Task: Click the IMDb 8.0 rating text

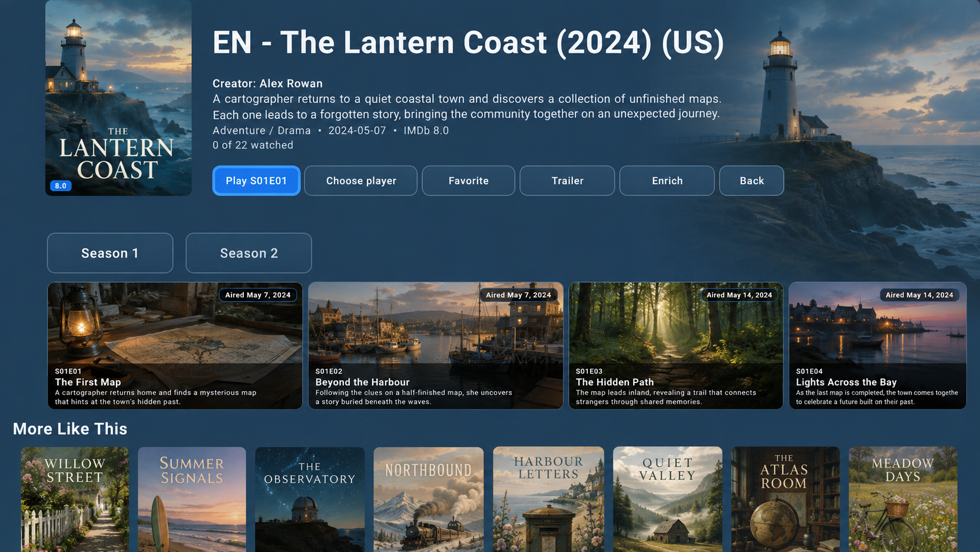Action: point(426,130)
